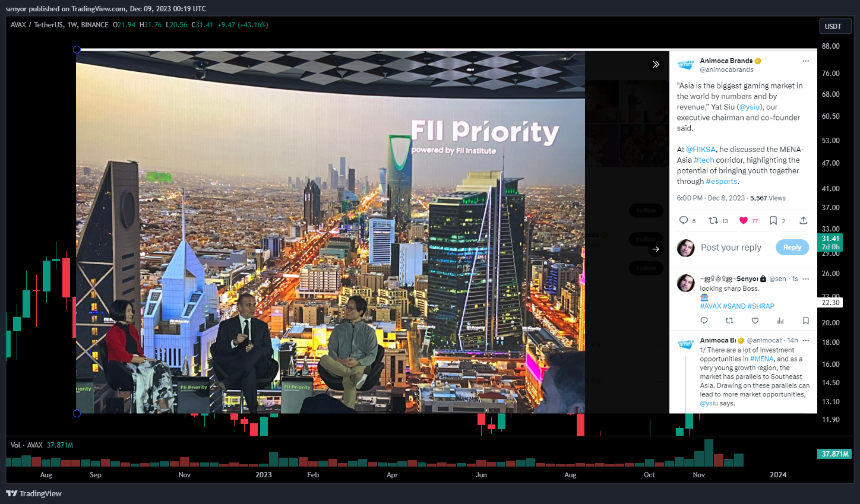Click the robot emoji in Senyor's reply

click(x=704, y=297)
